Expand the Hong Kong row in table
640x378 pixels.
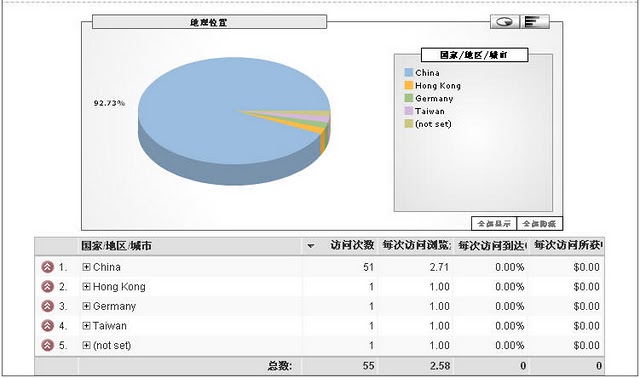tap(86, 287)
